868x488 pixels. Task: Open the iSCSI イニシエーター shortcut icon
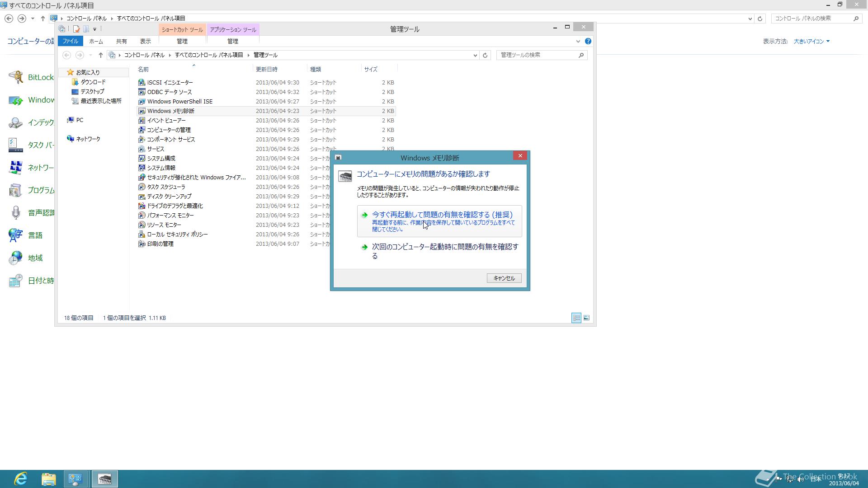(x=142, y=83)
